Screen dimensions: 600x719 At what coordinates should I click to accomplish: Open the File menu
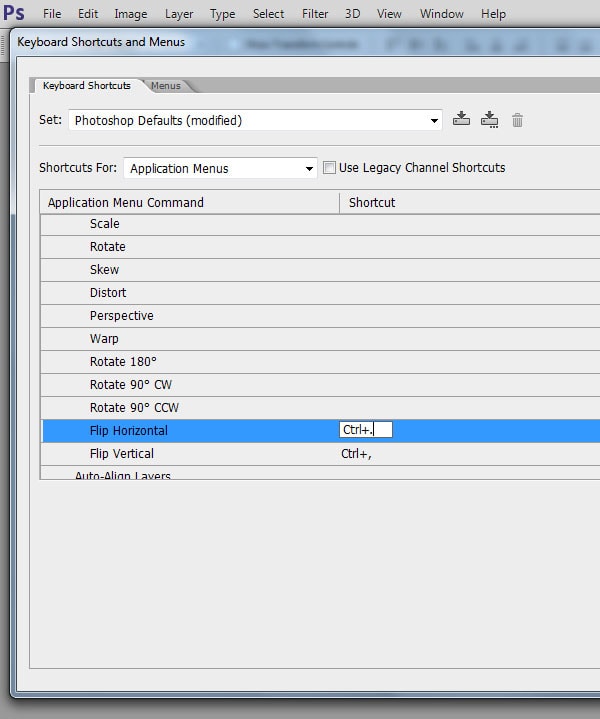pos(52,14)
